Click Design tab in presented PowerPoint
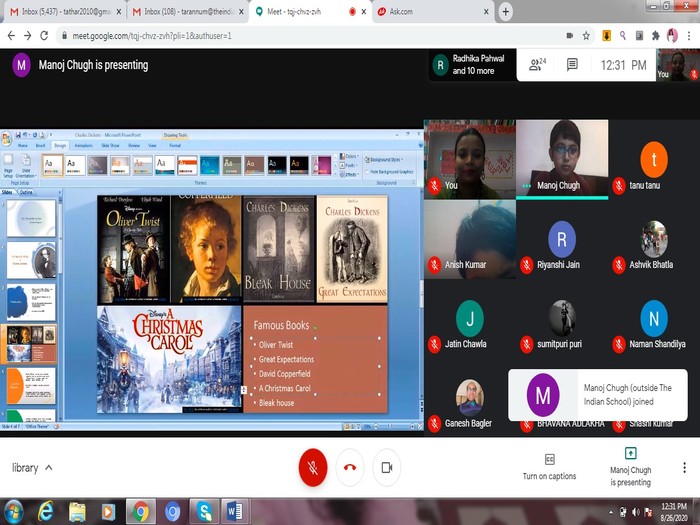This screenshot has width=700, height=525. pos(59,146)
